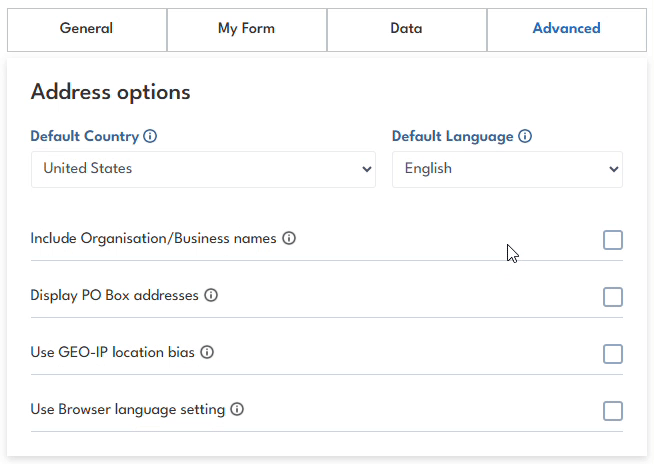Check the Use GEO-IP location bias box

point(613,354)
